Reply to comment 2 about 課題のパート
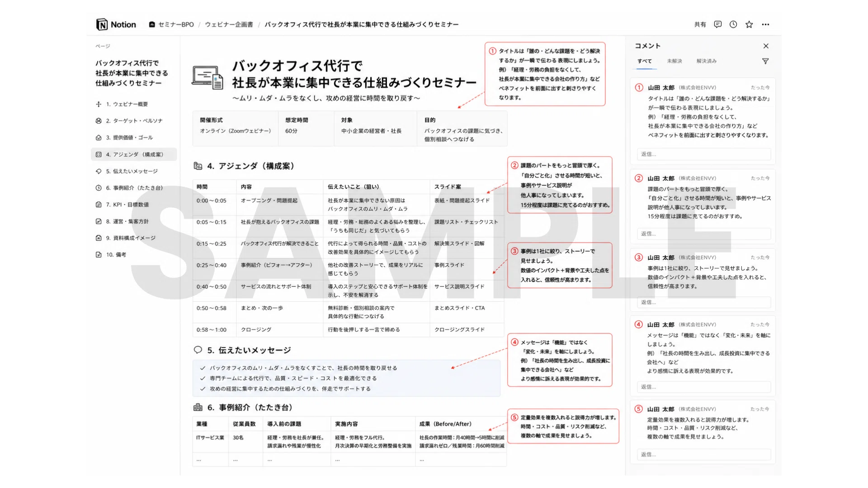This screenshot has height=488, width=868. (x=703, y=234)
